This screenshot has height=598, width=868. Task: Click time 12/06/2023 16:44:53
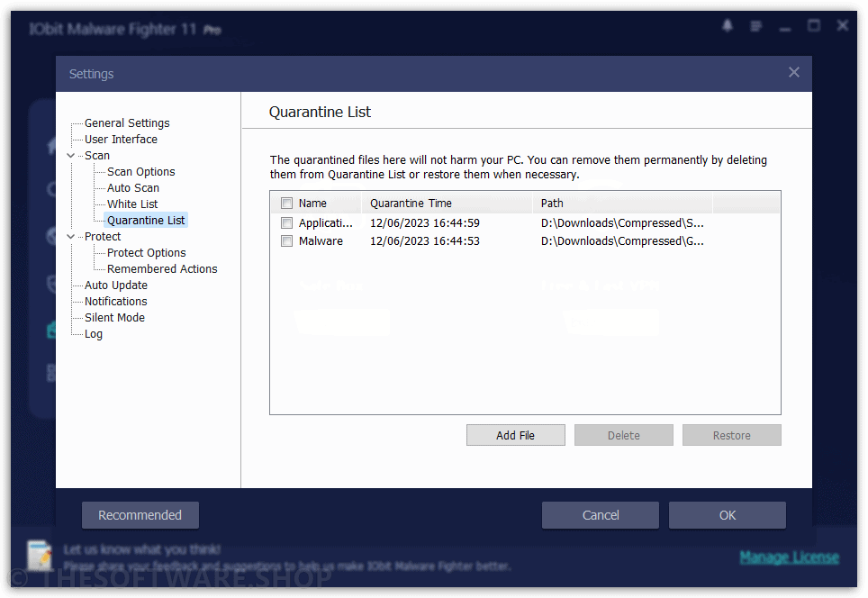[x=425, y=241]
